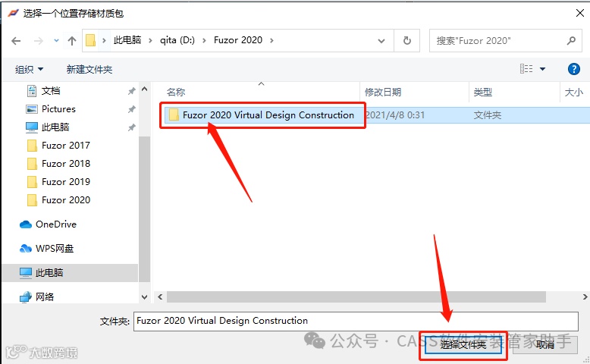Click the date 2021/4/8 0:31 cell
This screenshot has width=590, height=364.
pos(395,115)
